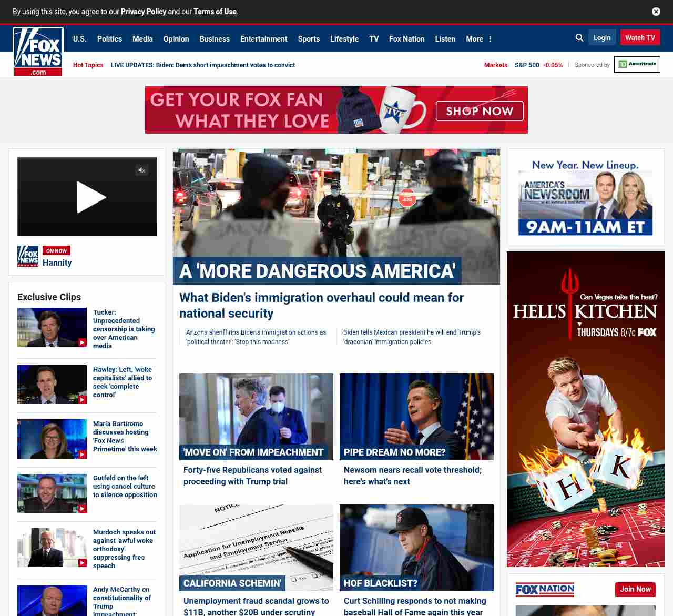Unmute the video player

pyautogui.click(x=141, y=170)
